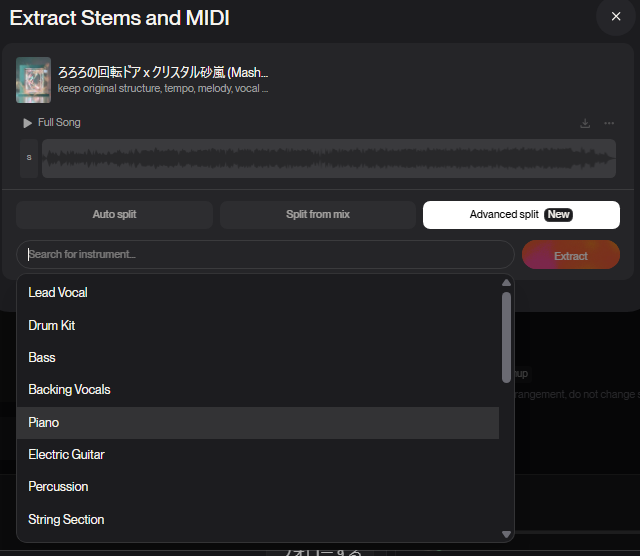The height and width of the screenshot is (556, 640).
Task: Play the Full Song track
Action: [x=27, y=123]
